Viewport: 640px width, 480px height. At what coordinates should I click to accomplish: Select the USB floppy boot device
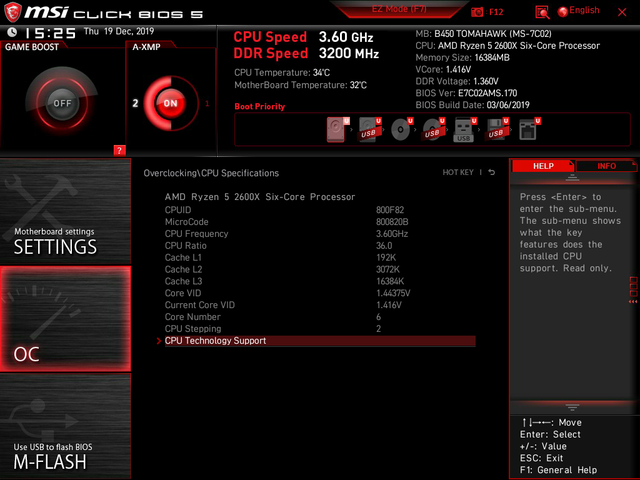click(x=496, y=129)
